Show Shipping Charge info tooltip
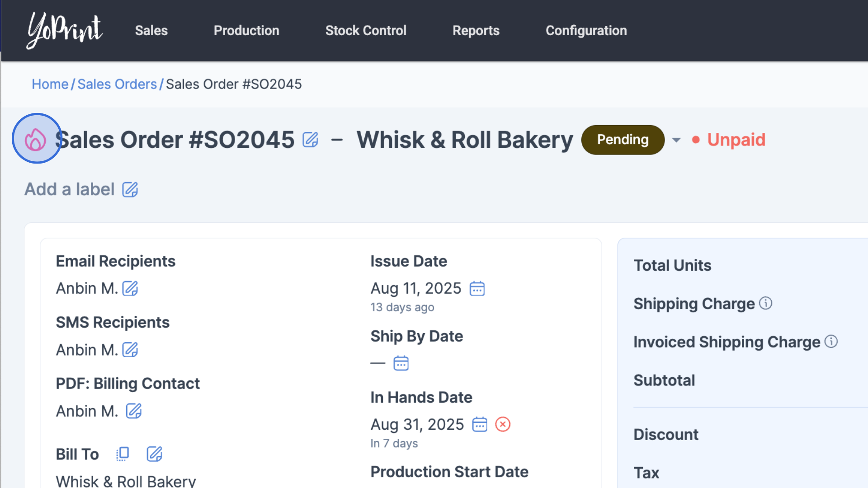The width and height of the screenshot is (868, 488). pos(765,303)
